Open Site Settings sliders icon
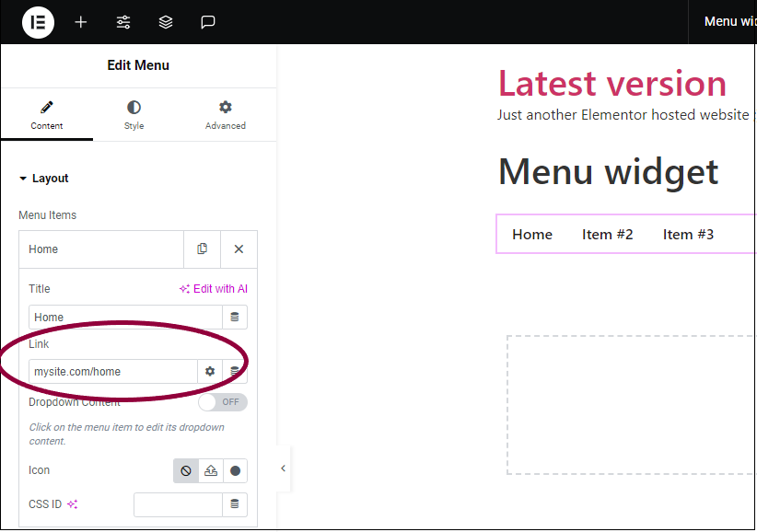 coord(123,22)
